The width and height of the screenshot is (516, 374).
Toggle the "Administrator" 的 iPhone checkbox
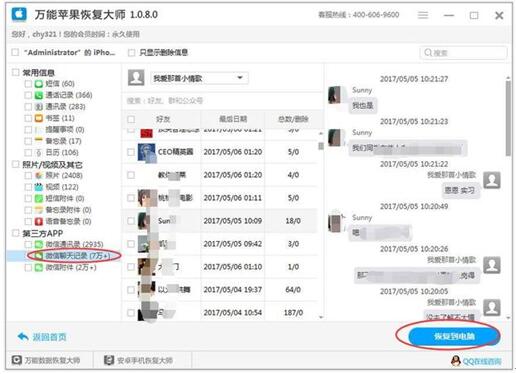[x=15, y=52]
